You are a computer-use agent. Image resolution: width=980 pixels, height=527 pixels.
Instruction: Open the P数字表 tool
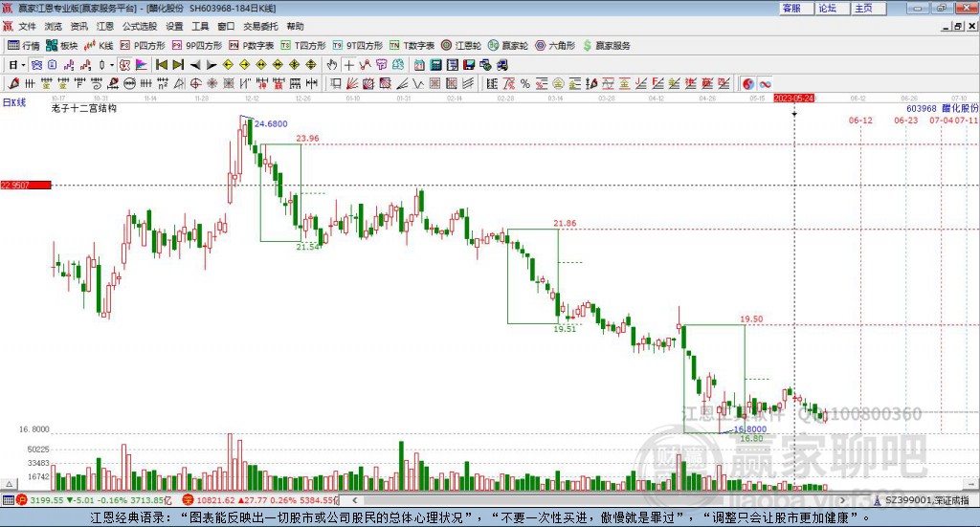pyautogui.click(x=252, y=46)
